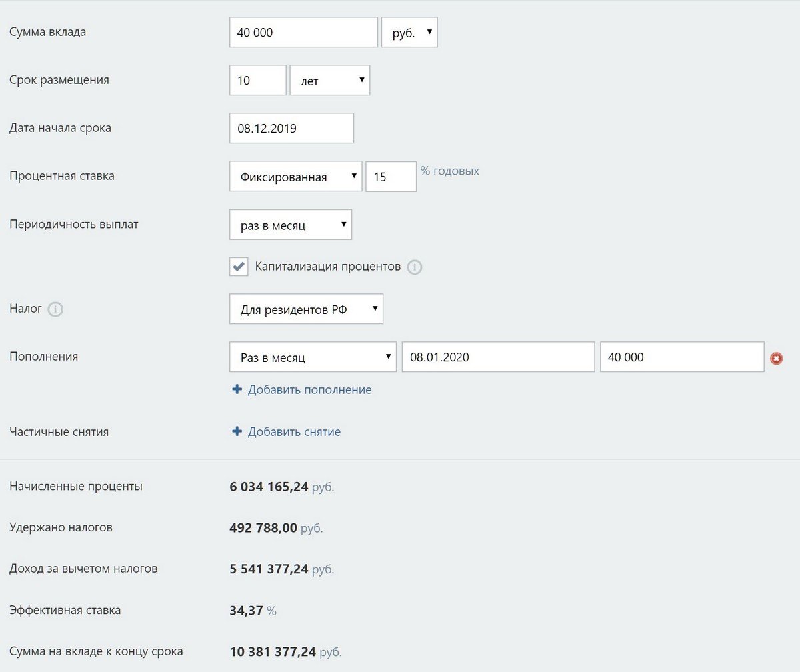
Task: Click the plus icon for Добавить снятие
Action: coord(237,432)
